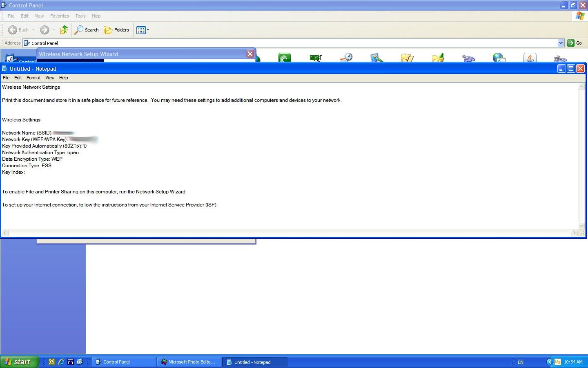Launch Internet Explorer from Quick Launch
Viewport: 588px width, 368px height.
pyautogui.click(x=61, y=362)
